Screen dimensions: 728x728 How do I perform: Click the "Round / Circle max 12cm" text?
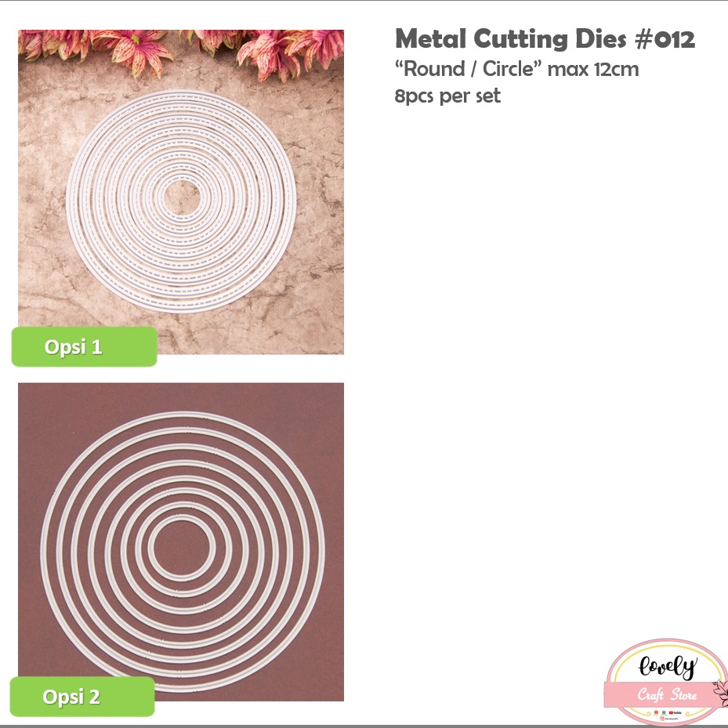(516, 69)
